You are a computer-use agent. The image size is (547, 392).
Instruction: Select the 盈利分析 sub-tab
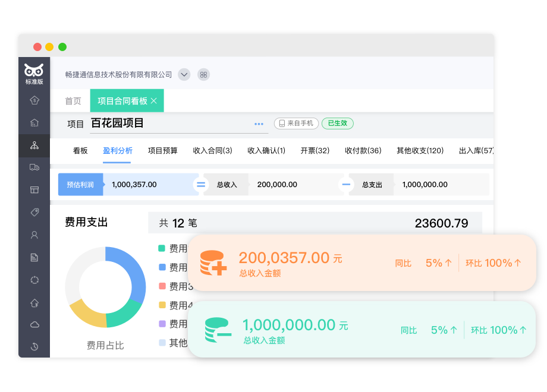click(118, 150)
